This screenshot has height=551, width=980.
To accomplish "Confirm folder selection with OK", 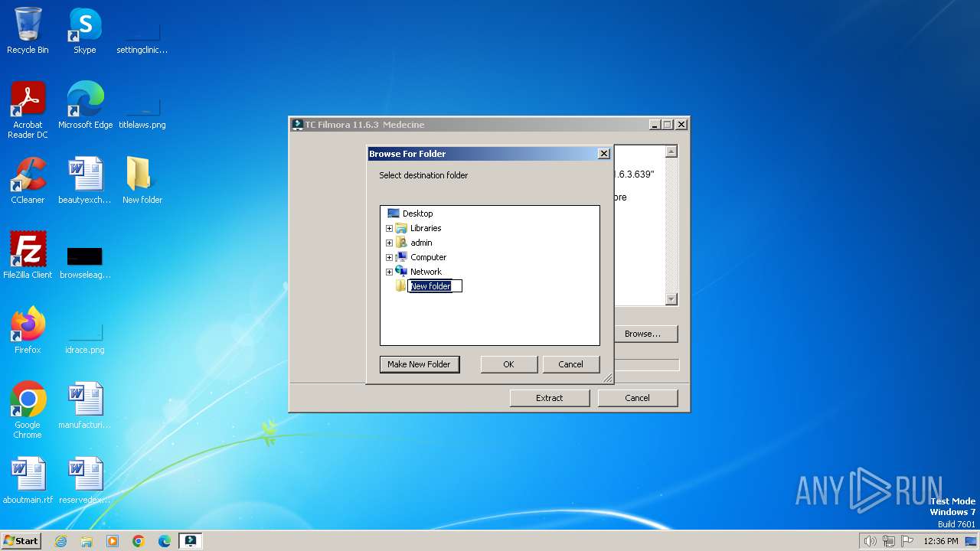I will [508, 364].
